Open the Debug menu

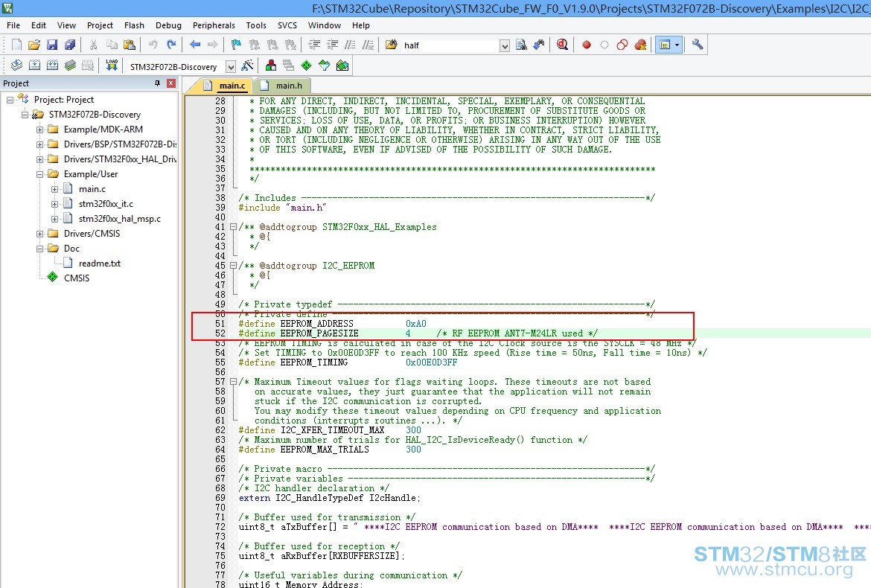pyautogui.click(x=168, y=25)
